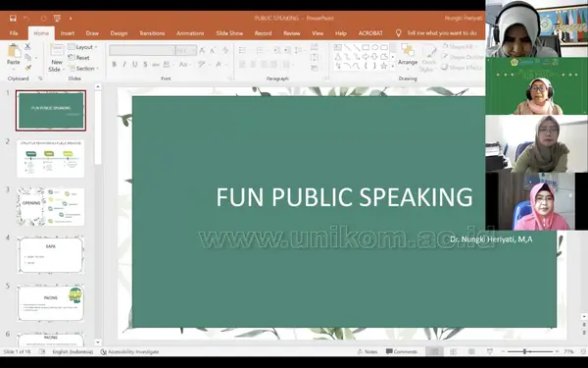Image resolution: width=588 pixels, height=368 pixels.
Task: Select the Oval shape in shapes gallery
Action: tap(374, 47)
